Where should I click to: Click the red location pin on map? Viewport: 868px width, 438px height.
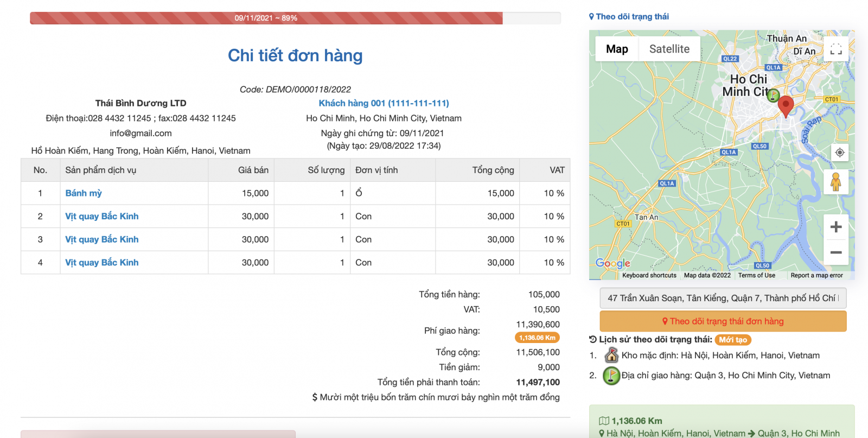click(x=786, y=105)
